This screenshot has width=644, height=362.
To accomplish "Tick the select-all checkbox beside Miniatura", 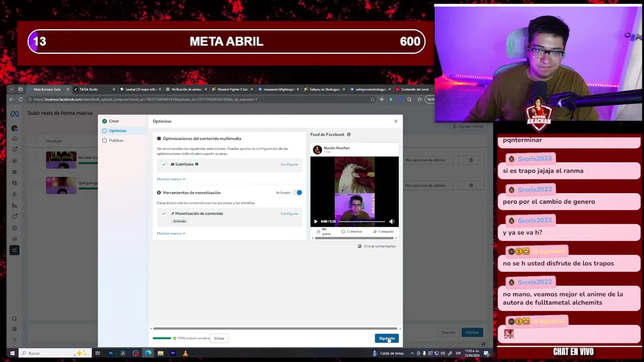I will point(35,141).
